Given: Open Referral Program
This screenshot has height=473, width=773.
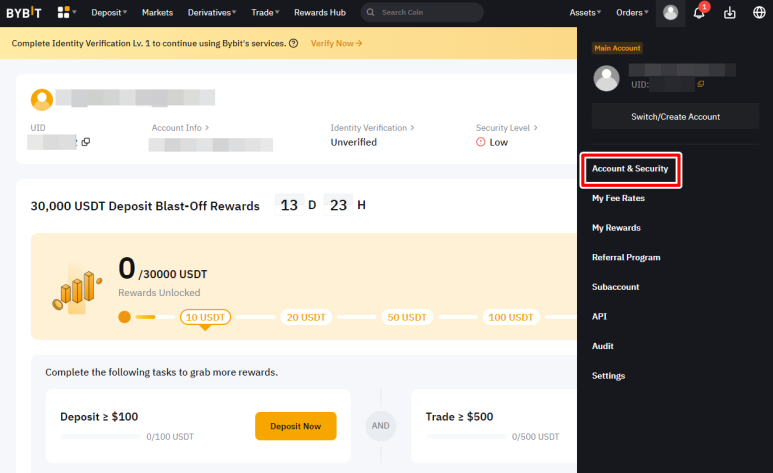Looking at the screenshot, I should [626, 257].
